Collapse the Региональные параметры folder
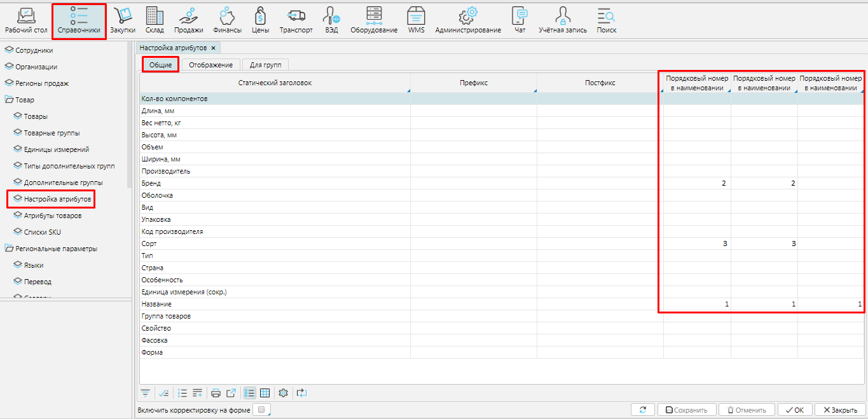 [x=9, y=249]
